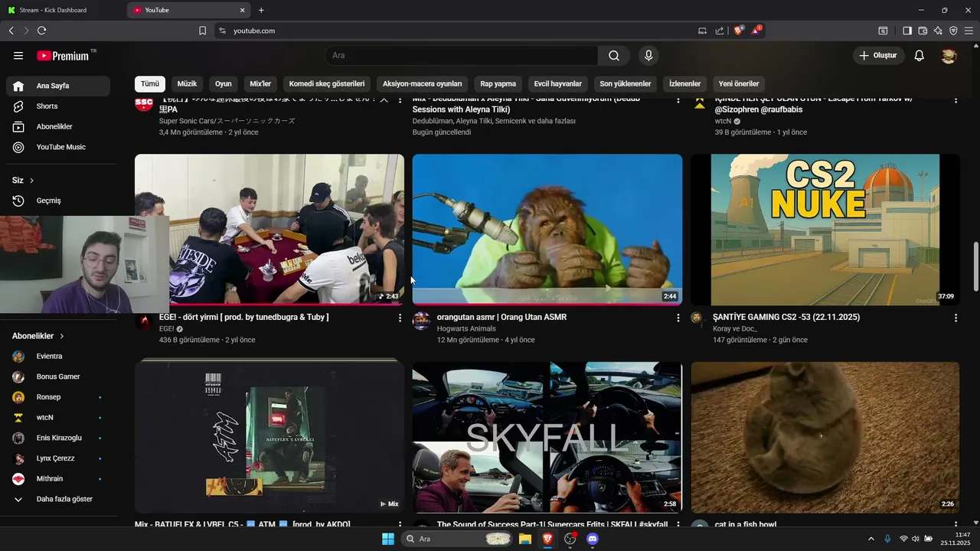Image resolution: width=980 pixels, height=551 pixels.
Task: Close the YouTube browser tab
Action: pos(243,10)
